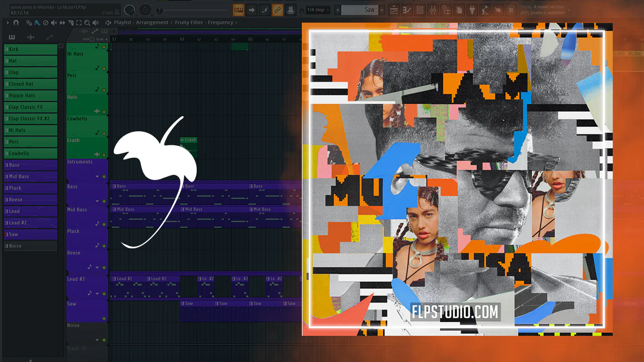Open the Channel rack view
644x362 pixels.
420,10
